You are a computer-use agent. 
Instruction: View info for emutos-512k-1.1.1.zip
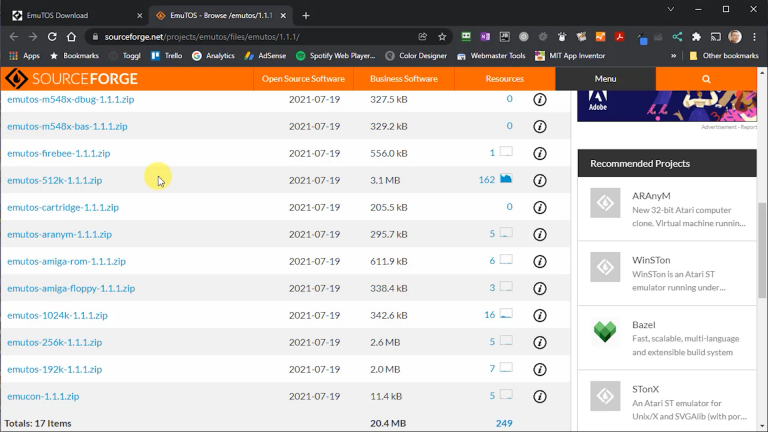tap(540, 180)
